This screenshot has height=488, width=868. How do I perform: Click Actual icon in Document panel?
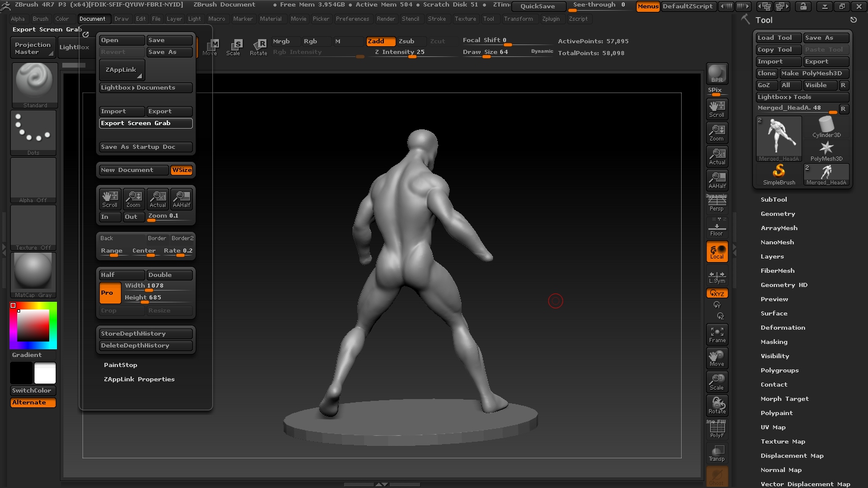click(x=157, y=199)
